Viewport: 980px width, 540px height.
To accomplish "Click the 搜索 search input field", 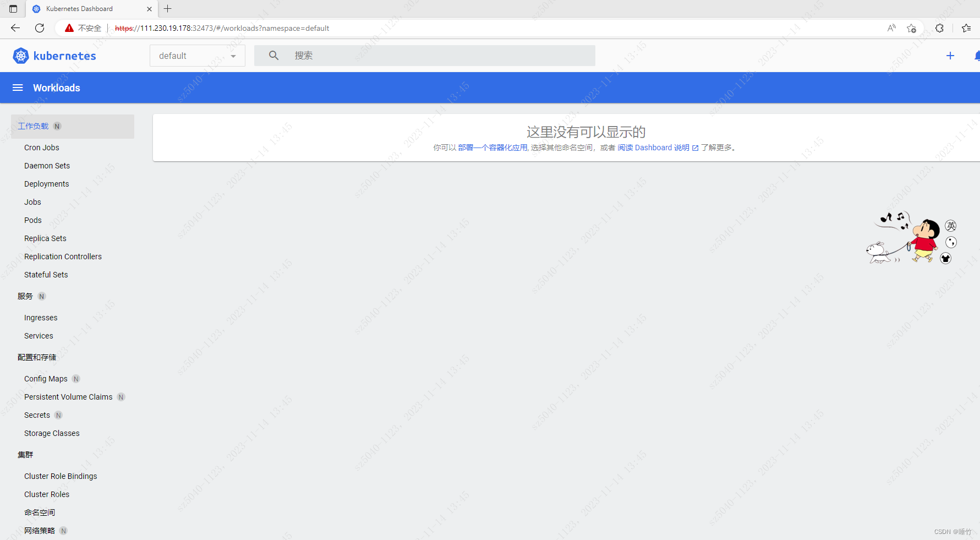I will coord(424,56).
